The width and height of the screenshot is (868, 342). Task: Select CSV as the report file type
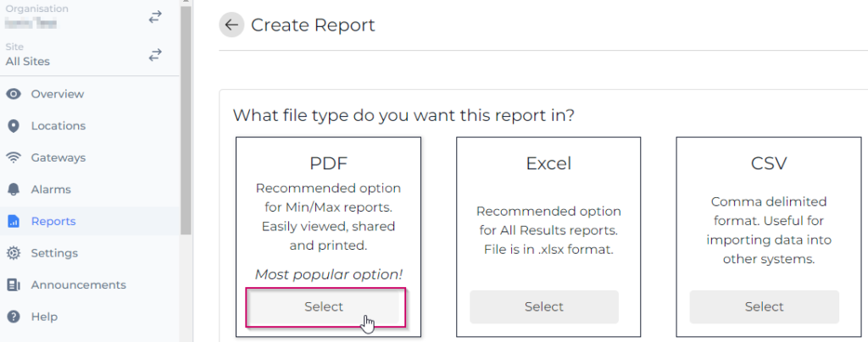763,306
